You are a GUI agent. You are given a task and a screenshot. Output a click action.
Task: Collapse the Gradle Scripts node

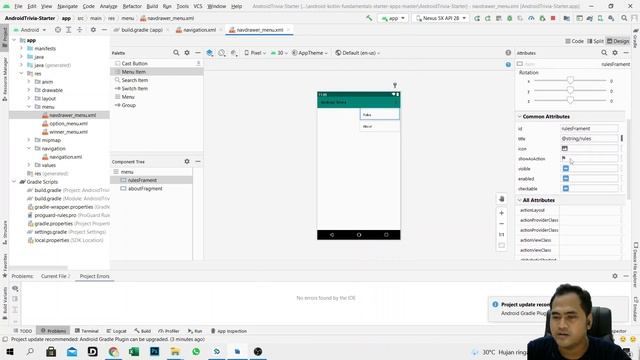point(14,182)
